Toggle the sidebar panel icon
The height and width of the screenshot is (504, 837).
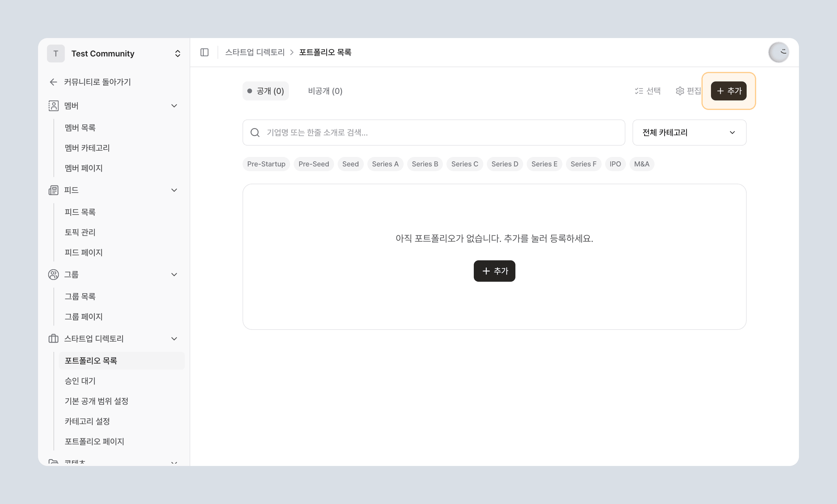204,52
